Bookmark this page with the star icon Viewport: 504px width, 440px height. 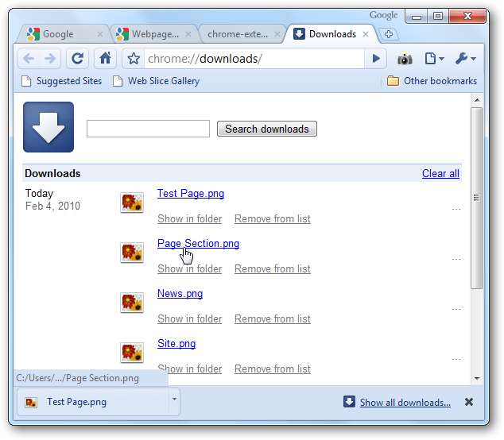[x=134, y=59]
